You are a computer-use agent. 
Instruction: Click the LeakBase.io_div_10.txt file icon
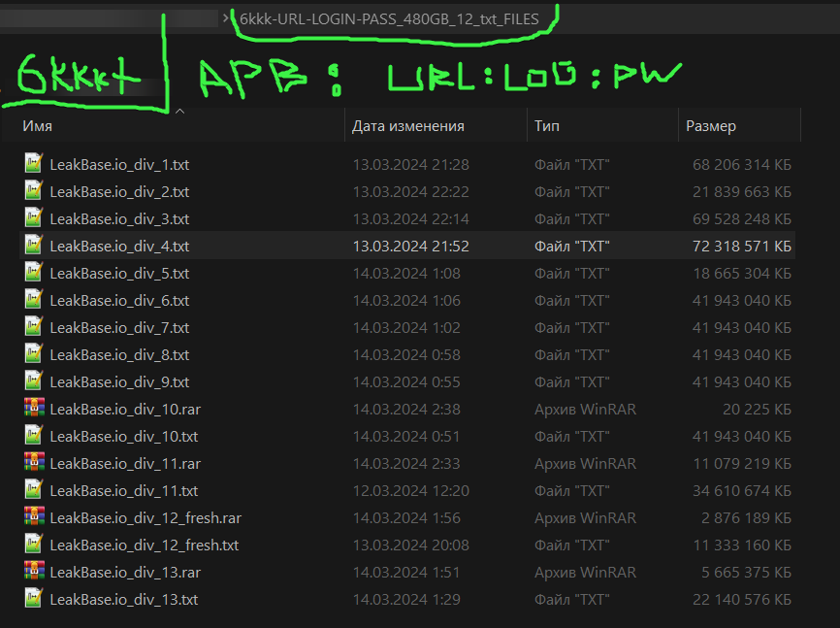[x=33, y=435]
